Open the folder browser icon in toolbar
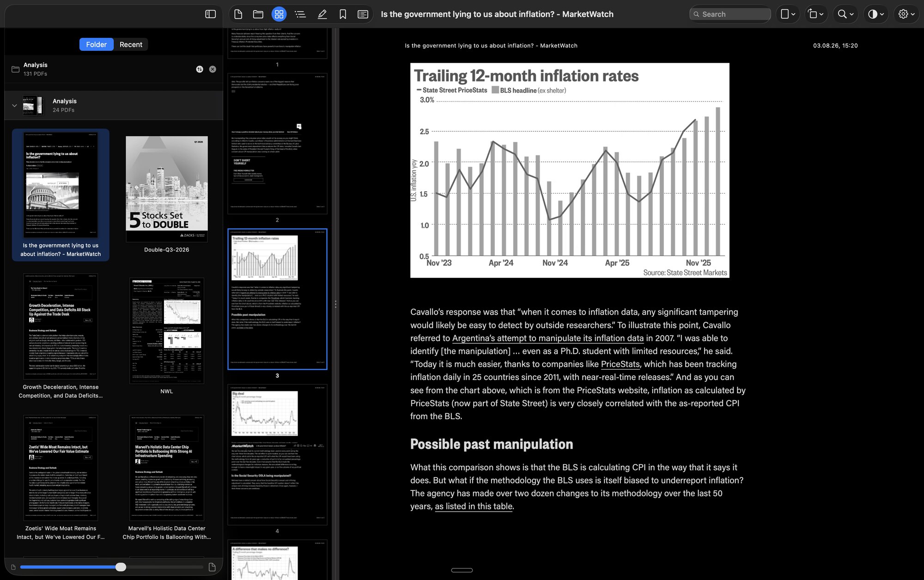This screenshot has width=924, height=580. point(258,14)
